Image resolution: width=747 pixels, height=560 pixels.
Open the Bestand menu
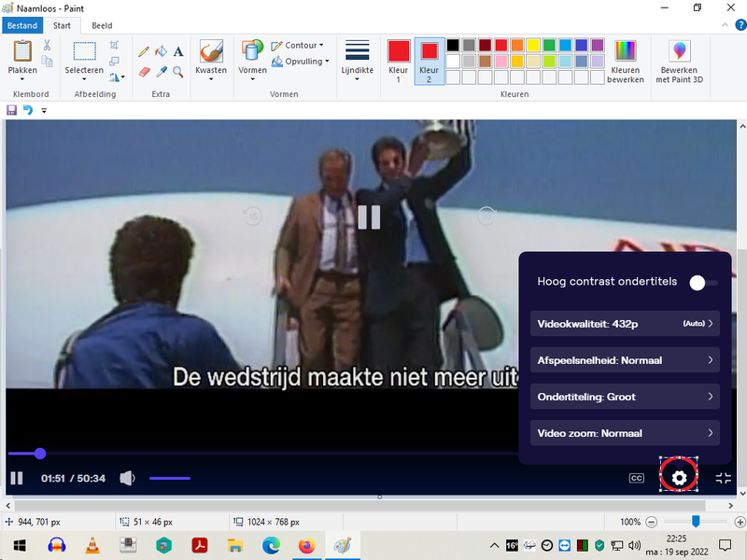[22, 25]
